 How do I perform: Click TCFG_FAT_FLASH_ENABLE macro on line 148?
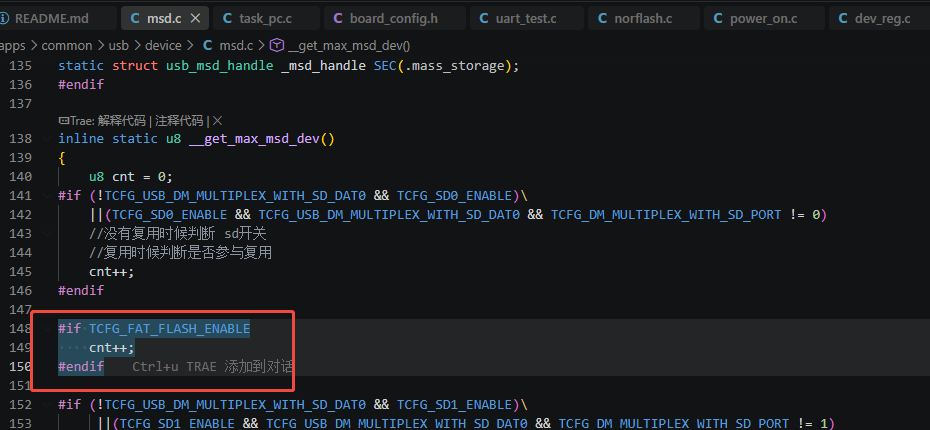point(170,329)
